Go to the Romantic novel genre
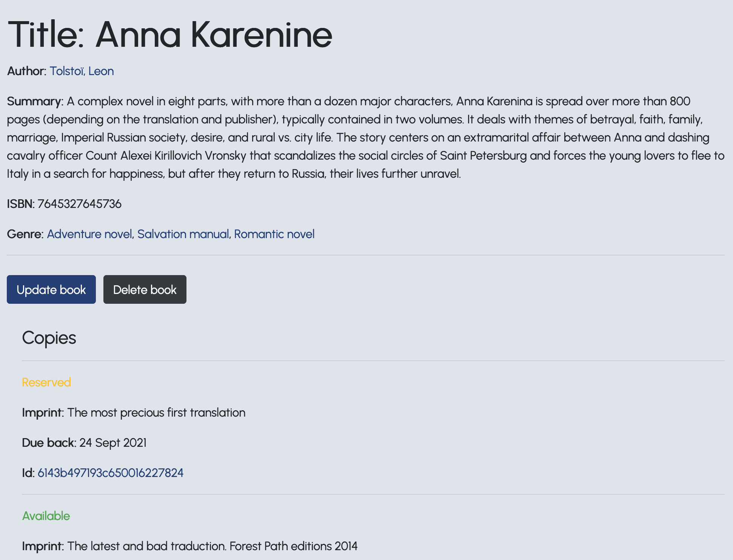Screen dimensions: 733x560 (274, 234)
